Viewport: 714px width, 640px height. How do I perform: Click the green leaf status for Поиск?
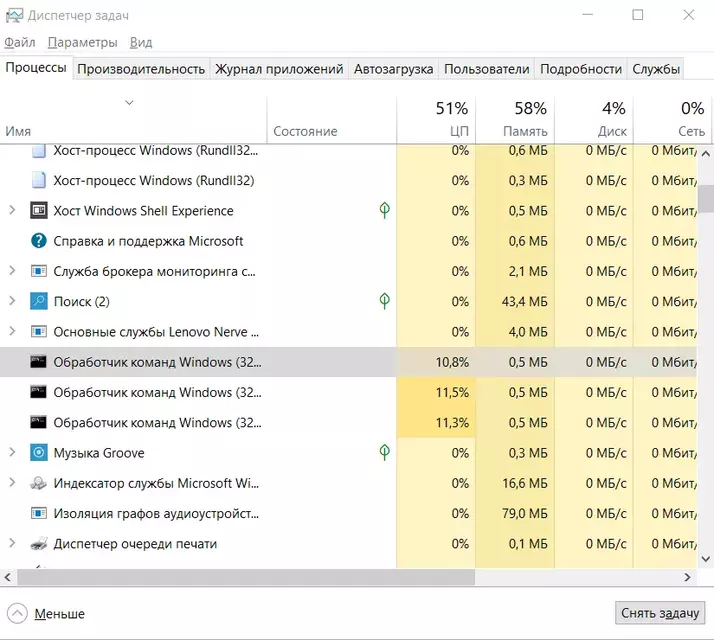pos(385,301)
